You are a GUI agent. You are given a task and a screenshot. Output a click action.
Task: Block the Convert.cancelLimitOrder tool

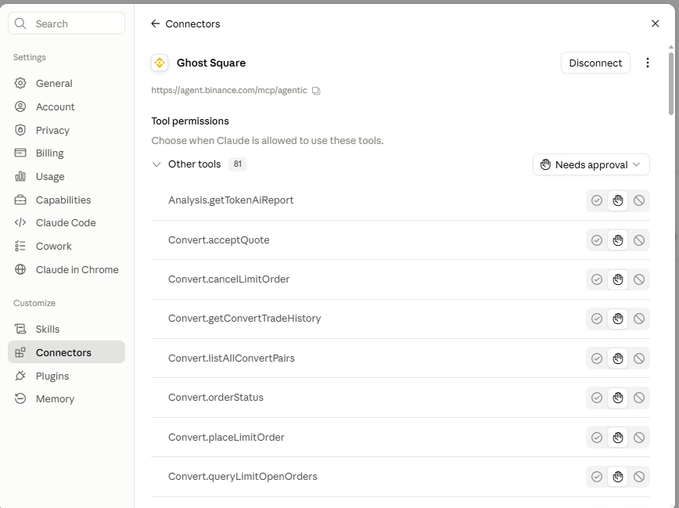point(639,279)
